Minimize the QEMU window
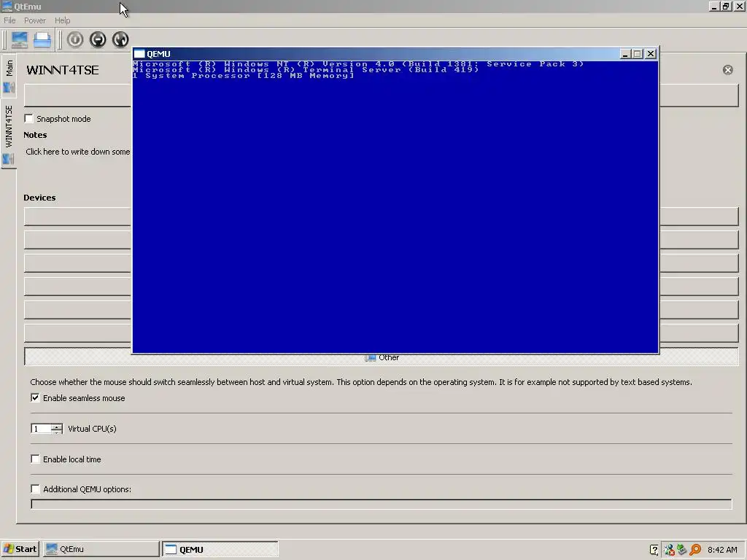 [625, 54]
